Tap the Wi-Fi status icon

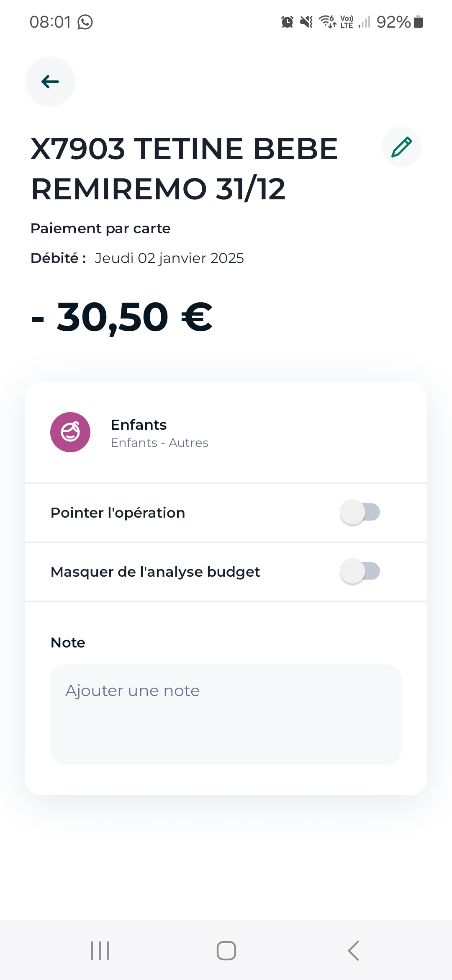tap(327, 22)
